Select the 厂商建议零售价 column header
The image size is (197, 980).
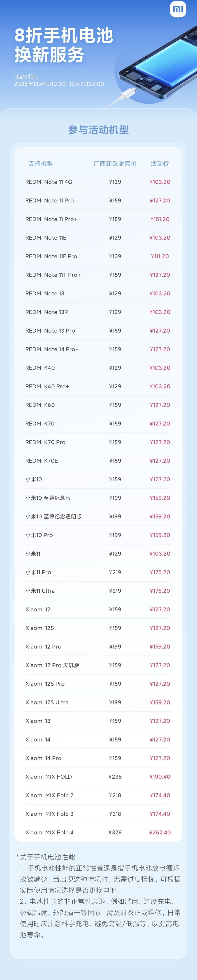pos(115,164)
